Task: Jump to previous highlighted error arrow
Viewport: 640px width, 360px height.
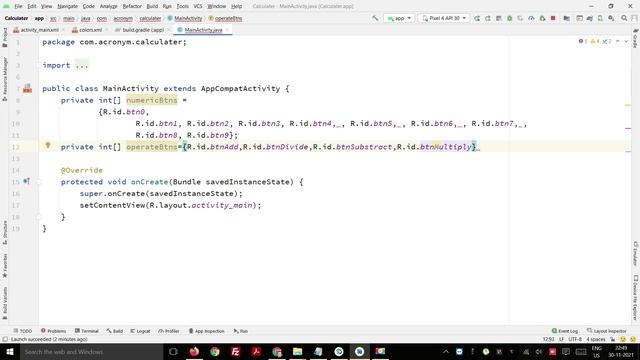Action: click(618, 41)
